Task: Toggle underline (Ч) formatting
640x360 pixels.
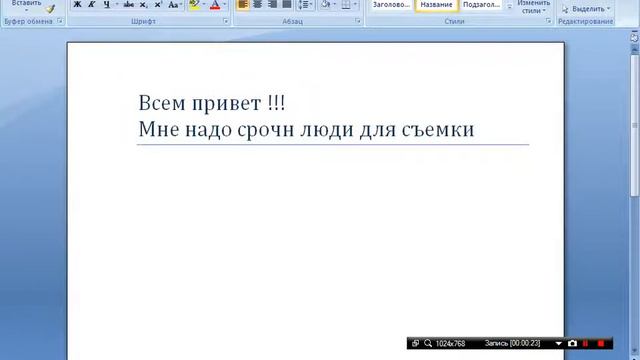Action: point(107,5)
